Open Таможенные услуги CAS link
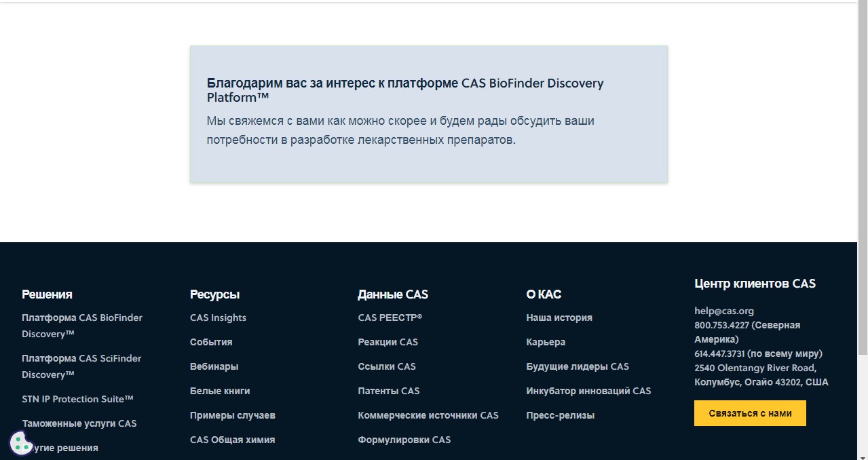 point(79,423)
